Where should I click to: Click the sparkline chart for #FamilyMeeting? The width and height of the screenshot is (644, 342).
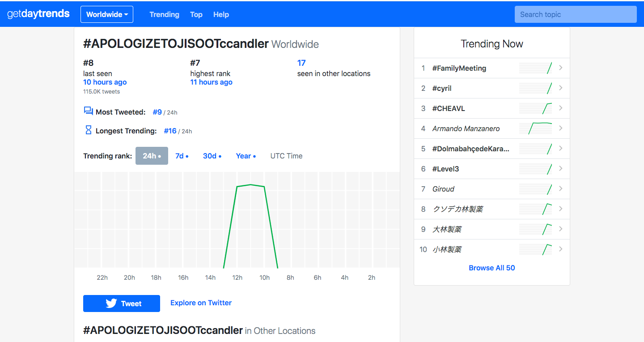point(535,68)
